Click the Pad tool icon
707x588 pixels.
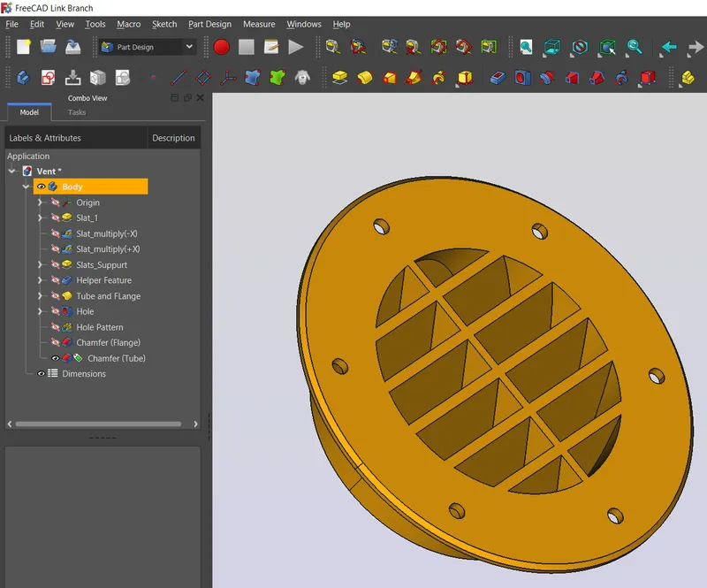point(339,78)
